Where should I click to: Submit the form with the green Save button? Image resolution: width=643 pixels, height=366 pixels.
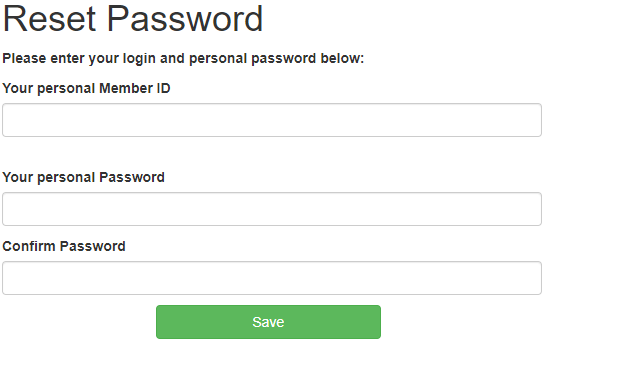[268, 322]
